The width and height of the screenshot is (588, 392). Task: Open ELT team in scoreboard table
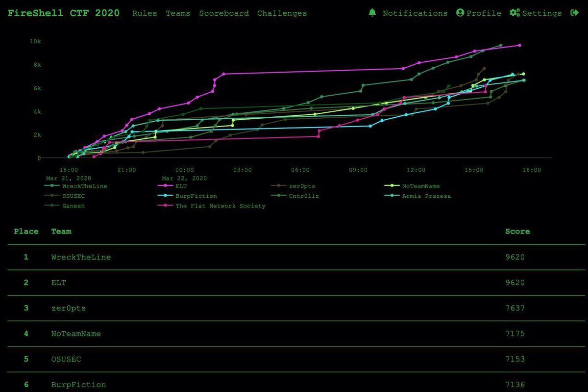(58, 283)
